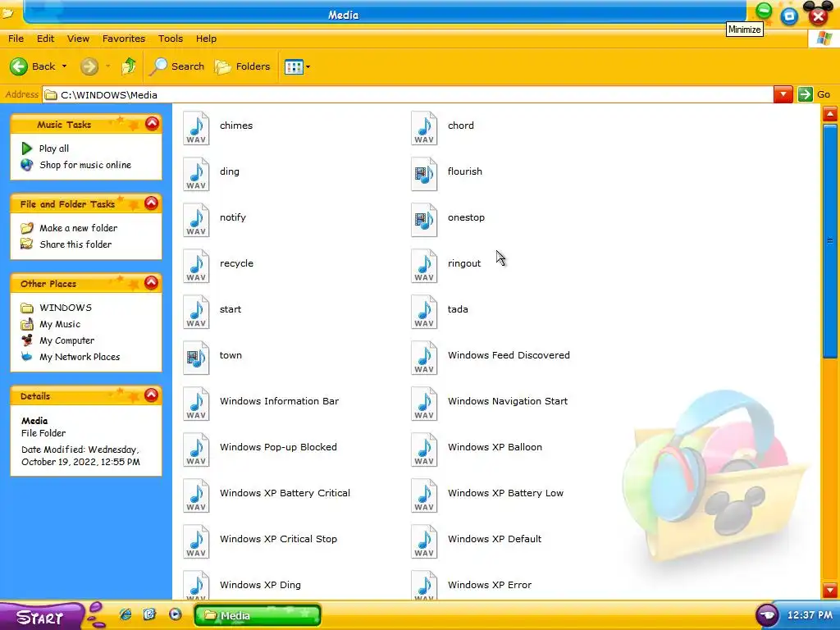Open the File menu
Viewport: 840px width, 630px height.
(x=16, y=39)
